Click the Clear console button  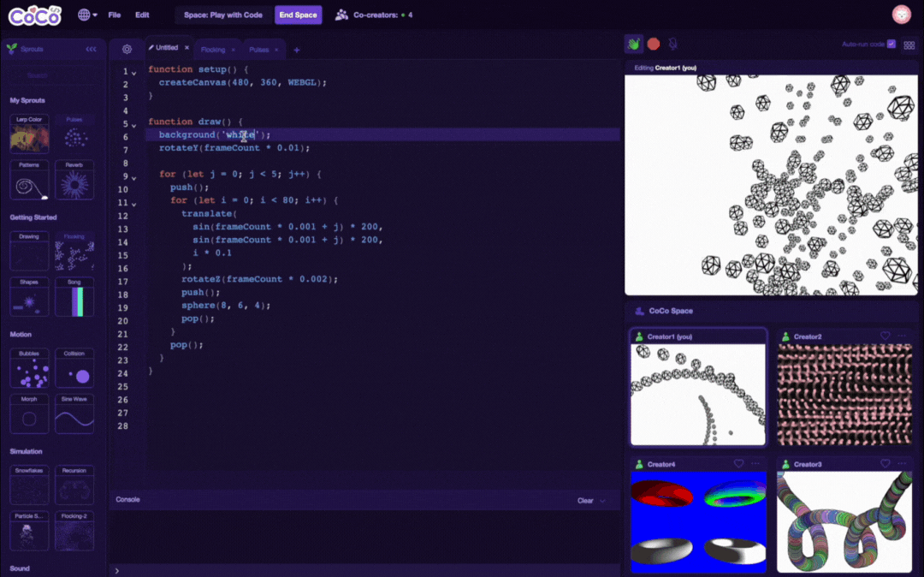click(x=585, y=501)
